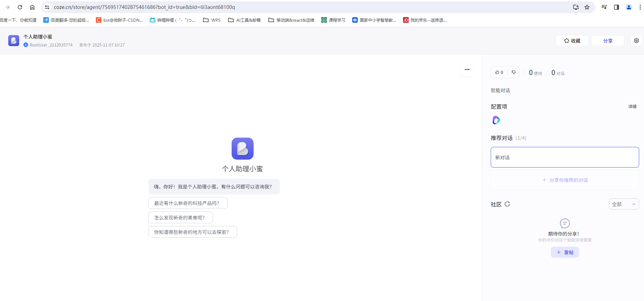This screenshot has height=301, width=644.
Task: Dislike the agent with thumbs-down
Action: (x=513, y=72)
